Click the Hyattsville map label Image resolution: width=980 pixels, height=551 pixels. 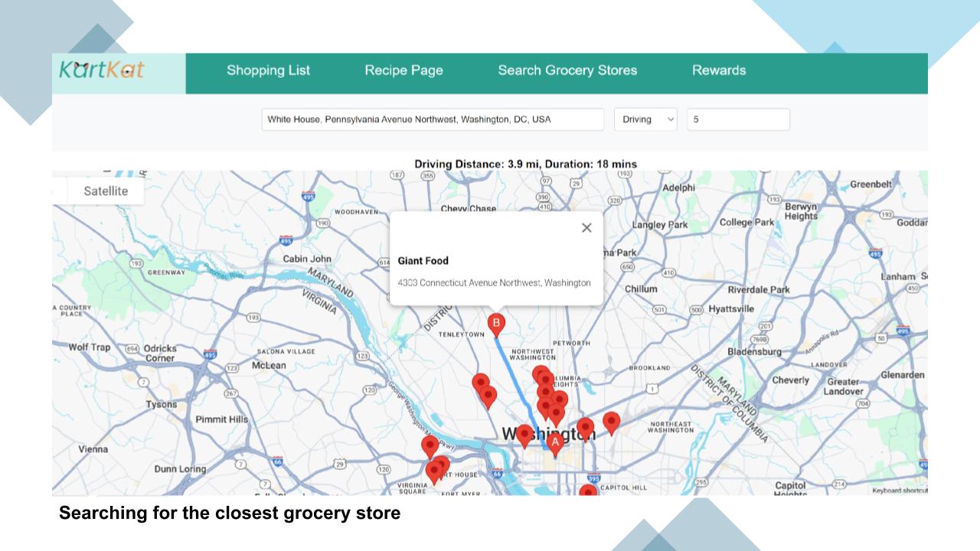(x=730, y=308)
